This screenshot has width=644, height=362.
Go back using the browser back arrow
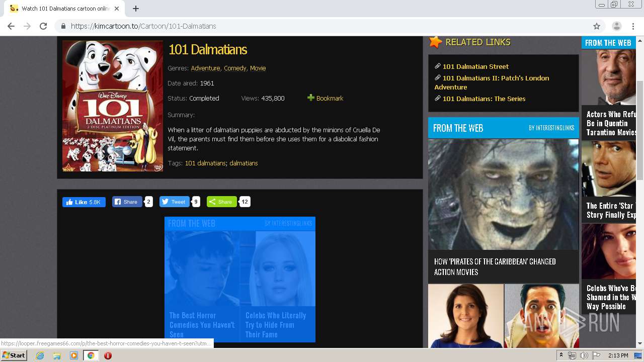tap(11, 26)
